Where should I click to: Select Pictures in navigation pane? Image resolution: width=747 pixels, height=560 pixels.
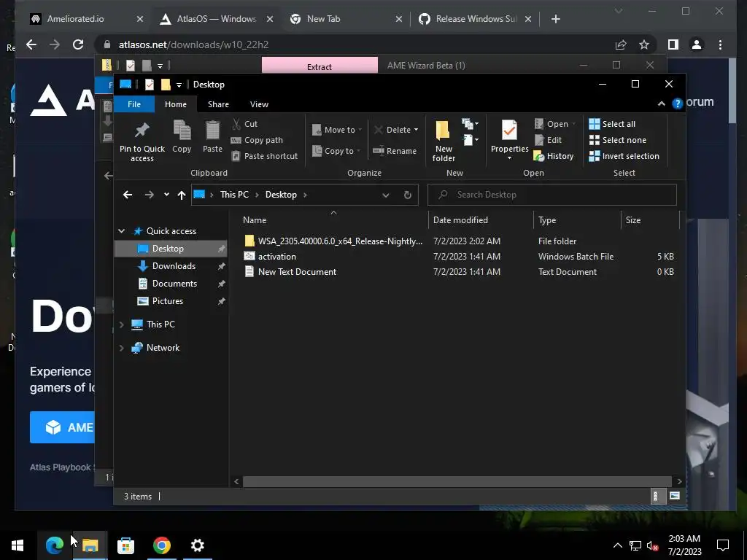[x=171, y=301]
